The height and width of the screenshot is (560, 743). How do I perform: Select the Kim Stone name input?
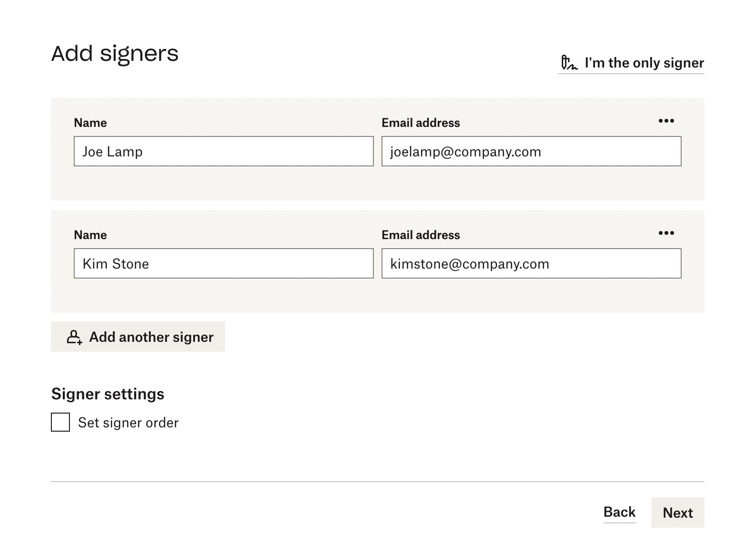tap(224, 263)
